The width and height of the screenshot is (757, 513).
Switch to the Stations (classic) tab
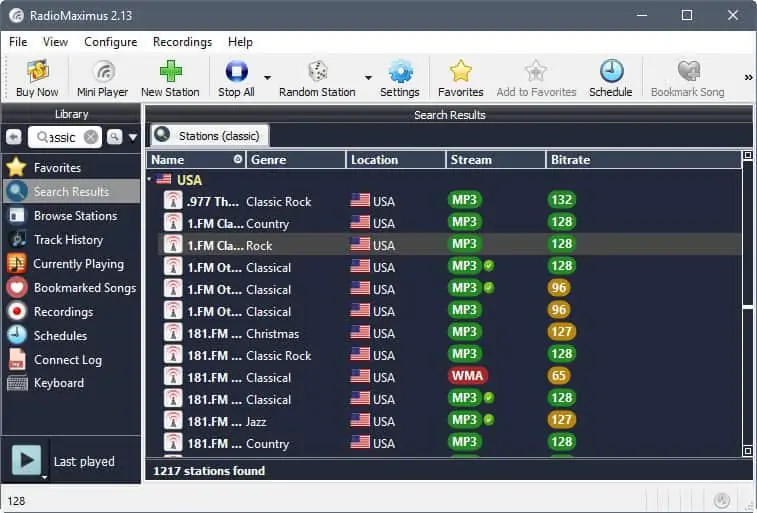click(208, 136)
